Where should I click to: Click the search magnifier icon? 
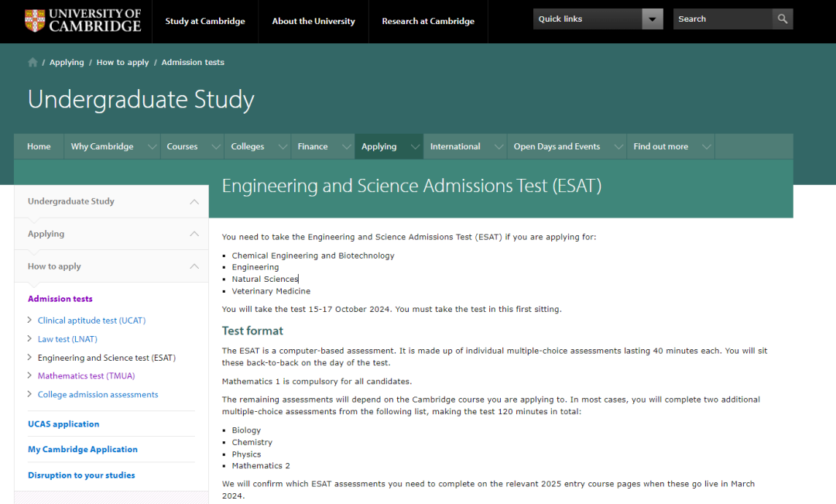click(x=782, y=19)
